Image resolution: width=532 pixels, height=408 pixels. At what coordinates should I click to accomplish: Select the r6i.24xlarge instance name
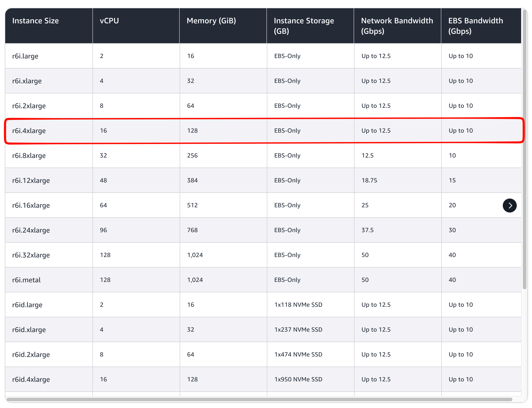pos(31,230)
